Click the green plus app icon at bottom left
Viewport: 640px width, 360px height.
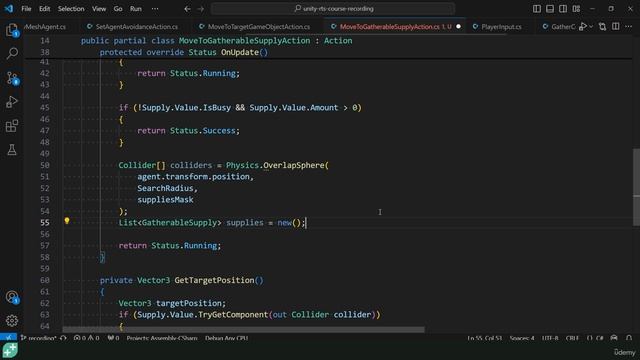[10, 351]
